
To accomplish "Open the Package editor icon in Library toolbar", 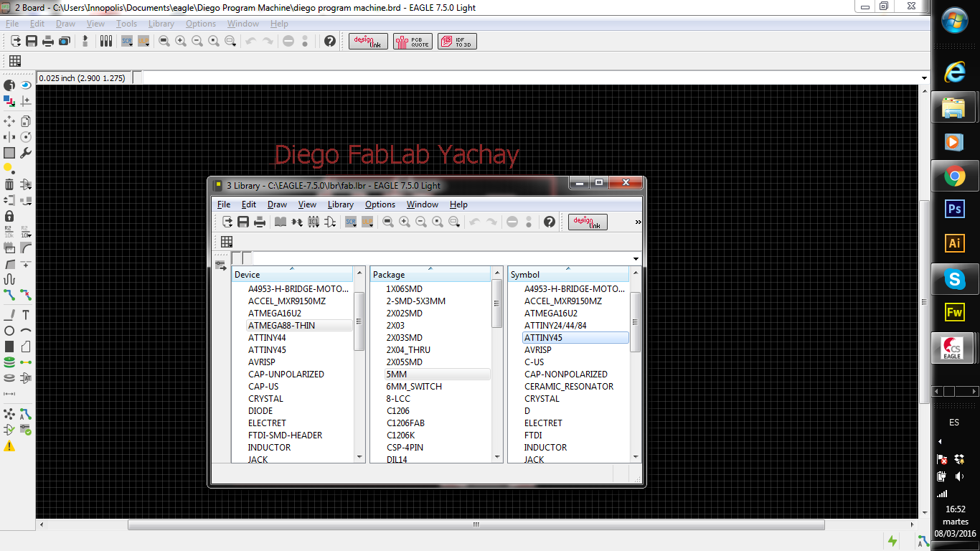I will (x=314, y=222).
